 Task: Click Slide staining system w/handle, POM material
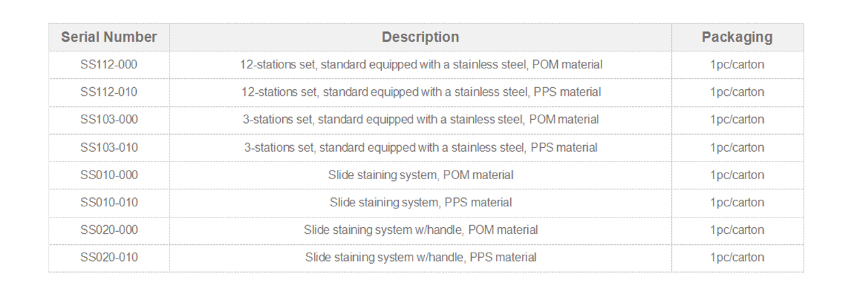[421, 230]
